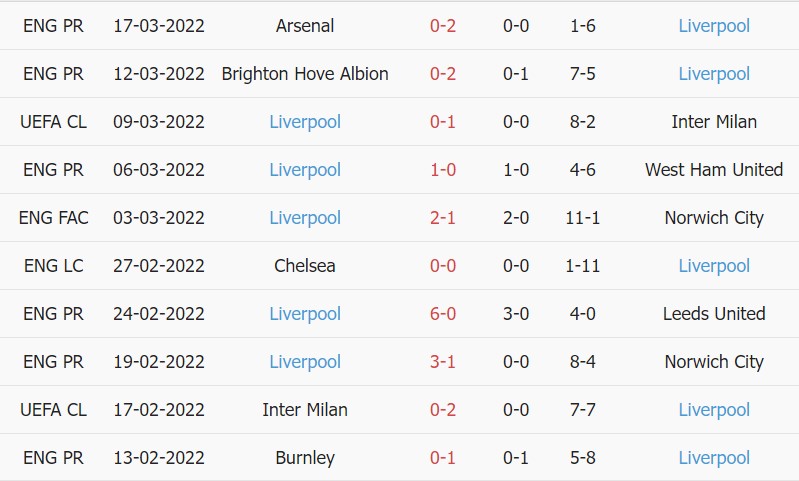Click Liverpool link opposite Inter Milan on 09-03-2022
The height and width of the screenshot is (481, 799).
[305, 122]
